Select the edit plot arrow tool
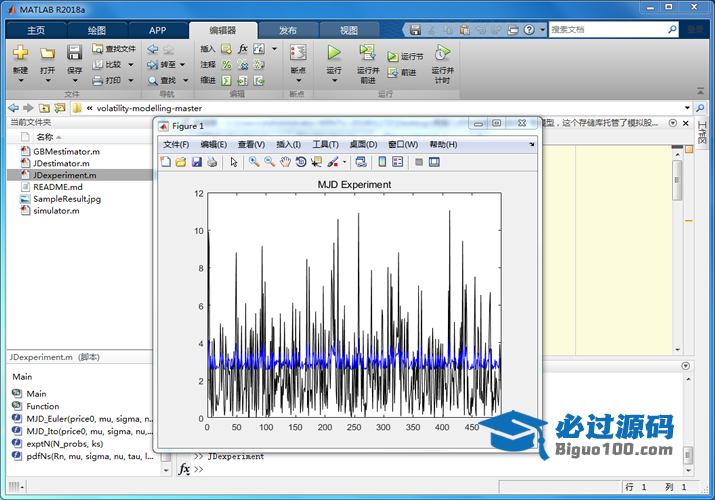 [x=234, y=162]
